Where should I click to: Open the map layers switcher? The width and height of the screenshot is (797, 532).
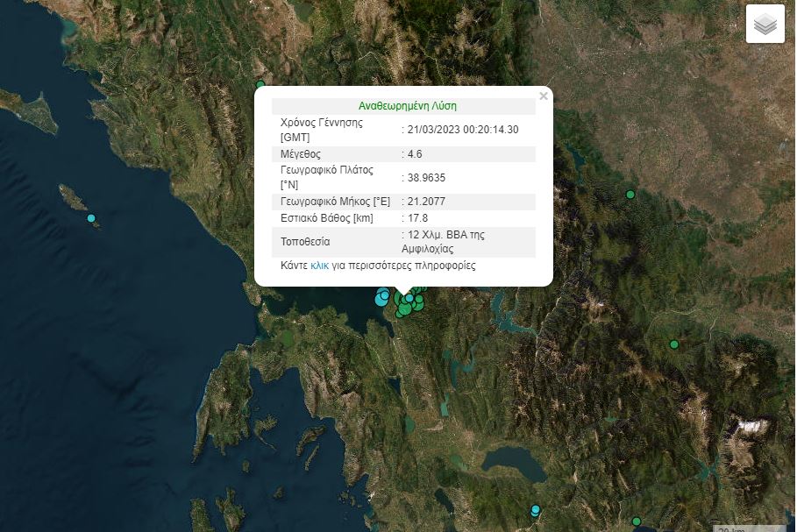coord(765,24)
